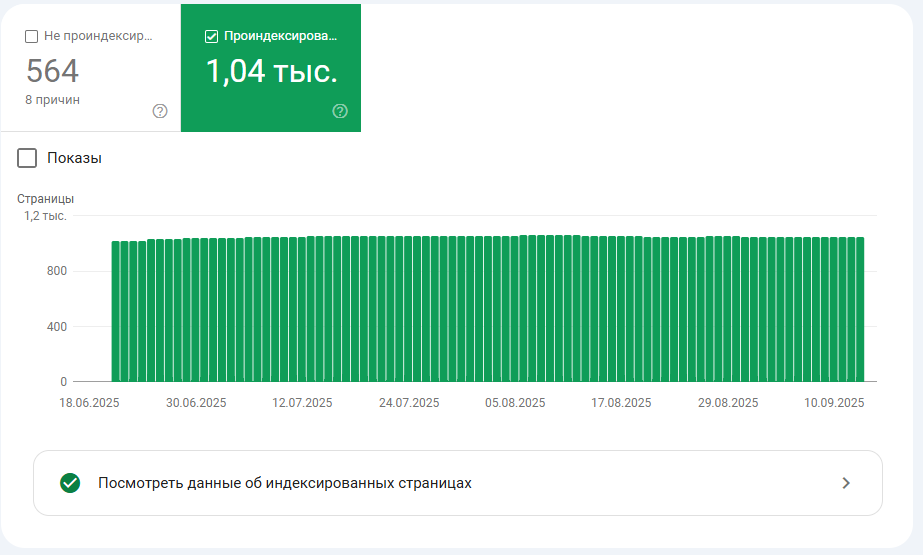Click the "18.06.2025" date label
This screenshot has height=555, width=923.
pos(89,403)
